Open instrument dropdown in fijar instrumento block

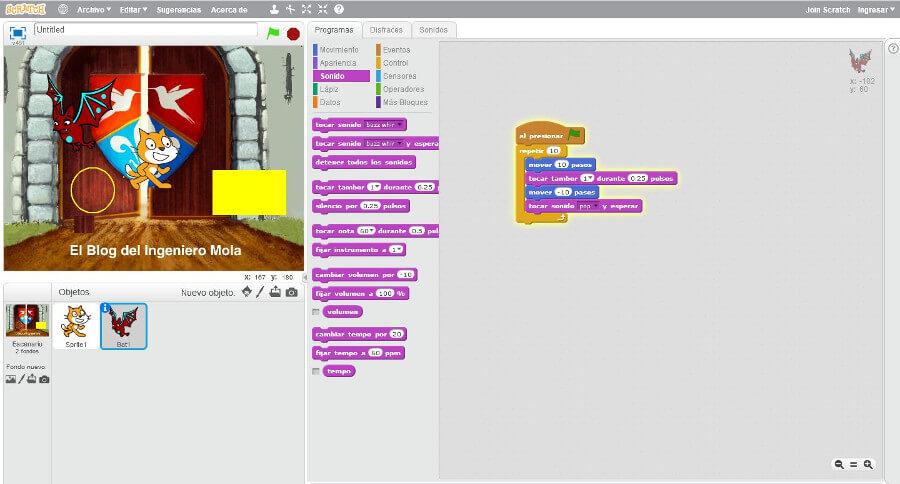(x=397, y=250)
